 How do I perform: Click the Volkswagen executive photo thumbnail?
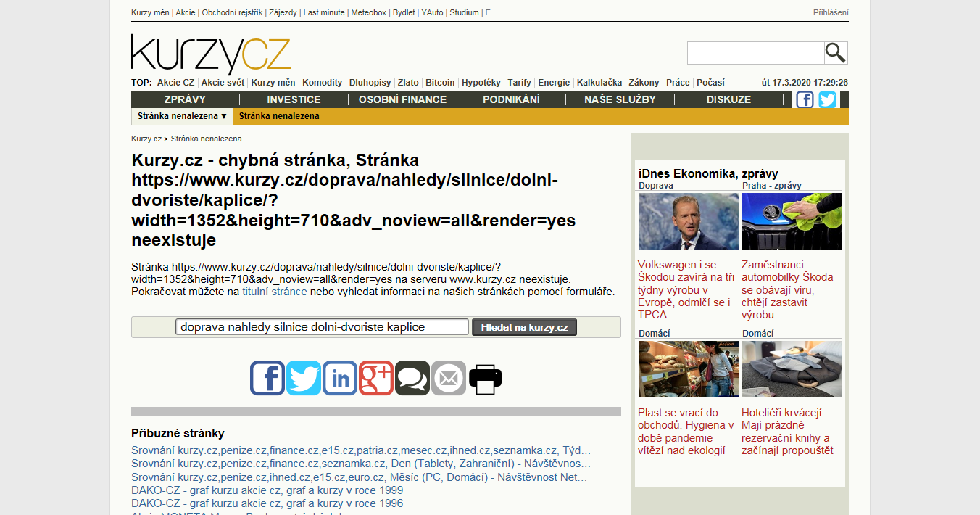click(x=689, y=221)
